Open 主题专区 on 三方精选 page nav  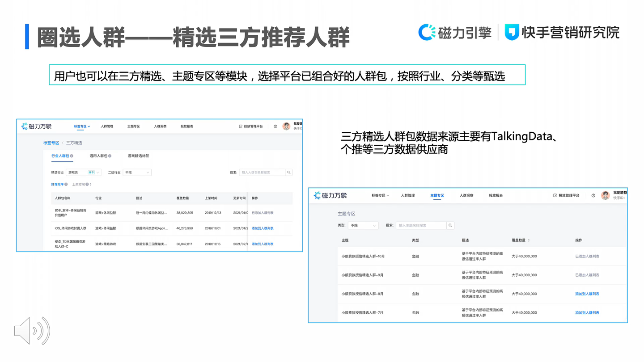click(133, 126)
